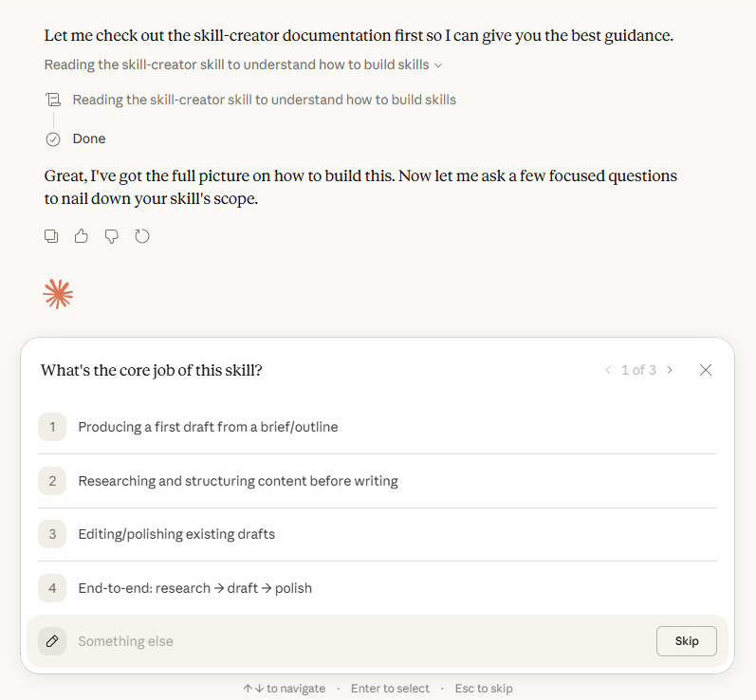Click the scroll icon next to Reading step
The width and height of the screenshot is (756, 700).
[x=53, y=100]
